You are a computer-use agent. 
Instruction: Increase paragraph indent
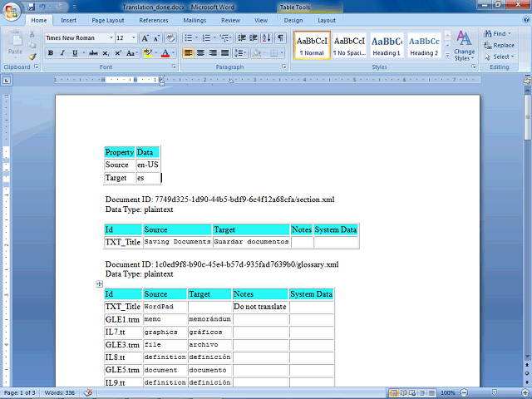(x=253, y=38)
